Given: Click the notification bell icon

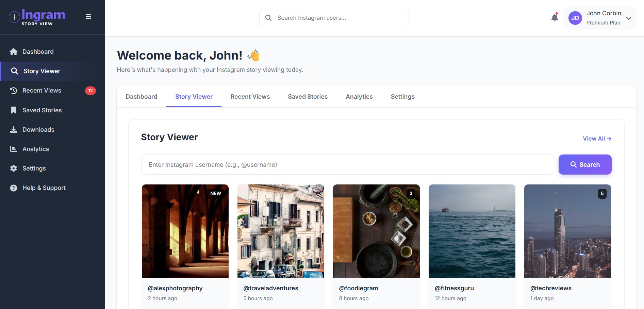Looking at the screenshot, I should coord(554,17).
